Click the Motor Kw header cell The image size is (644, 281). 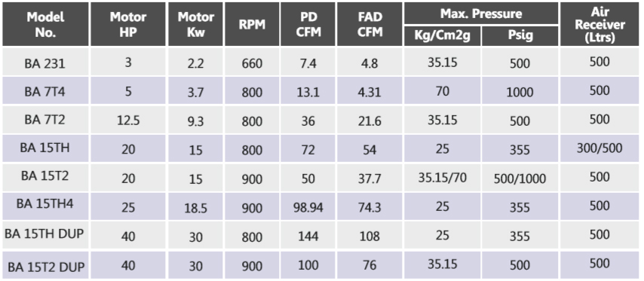[x=195, y=24]
